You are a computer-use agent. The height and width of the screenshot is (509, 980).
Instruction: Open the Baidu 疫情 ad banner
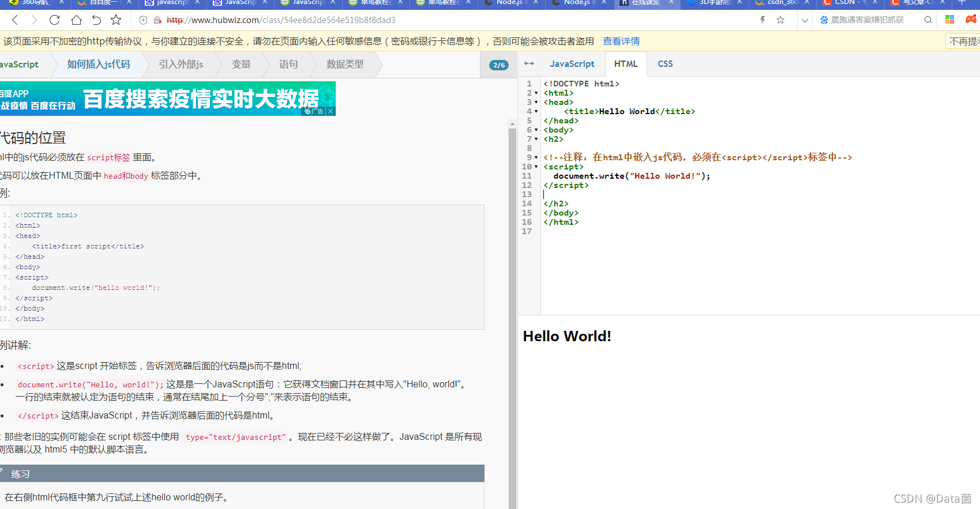167,99
